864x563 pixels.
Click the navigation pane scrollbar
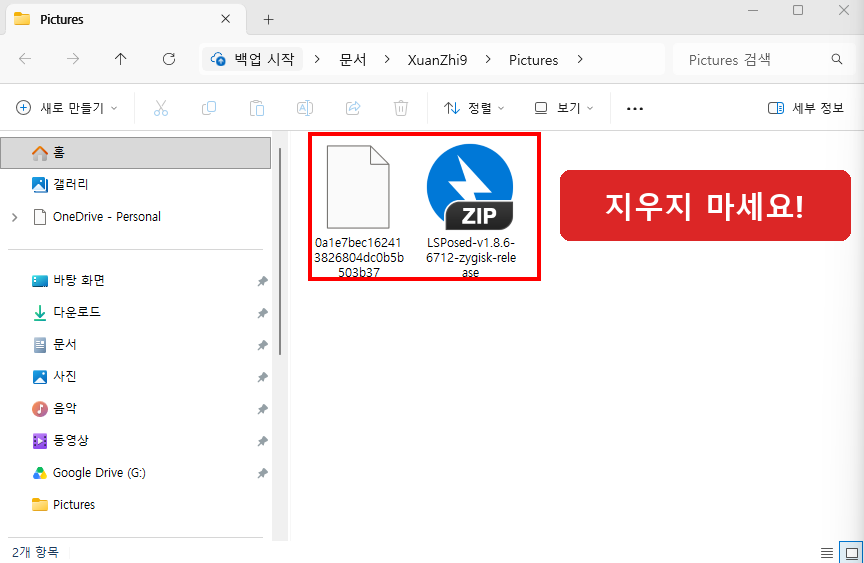tap(280, 252)
